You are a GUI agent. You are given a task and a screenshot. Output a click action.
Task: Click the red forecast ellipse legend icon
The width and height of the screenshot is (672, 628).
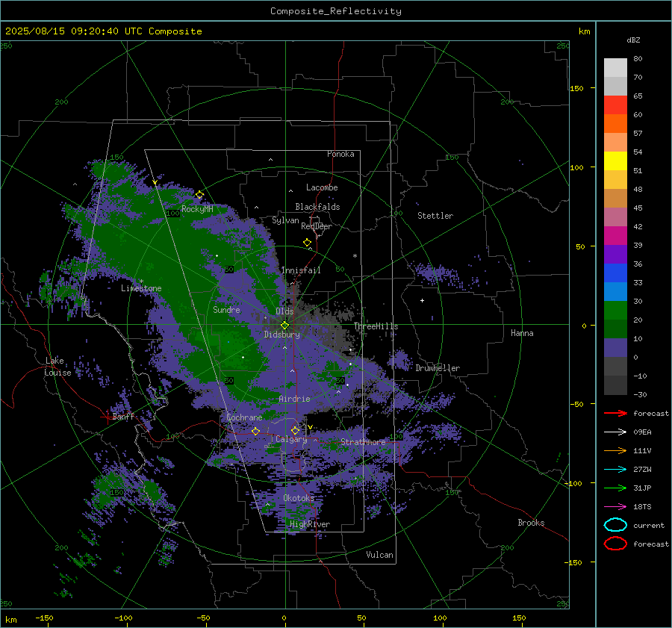click(615, 544)
